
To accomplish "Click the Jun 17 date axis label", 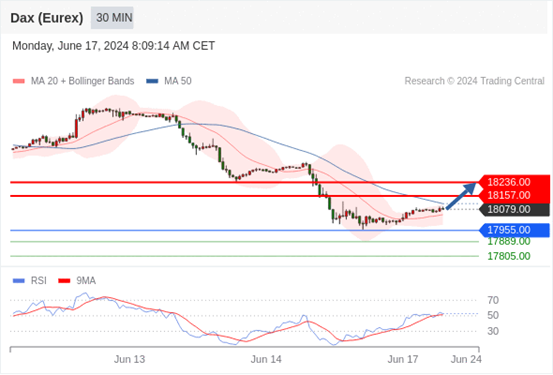I will pos(403,359).
